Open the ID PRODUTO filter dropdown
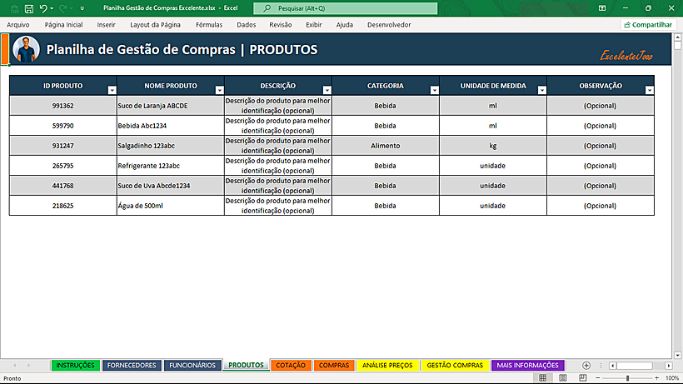The height and width of the screenshot is (384, 683). tap(112, 90)
